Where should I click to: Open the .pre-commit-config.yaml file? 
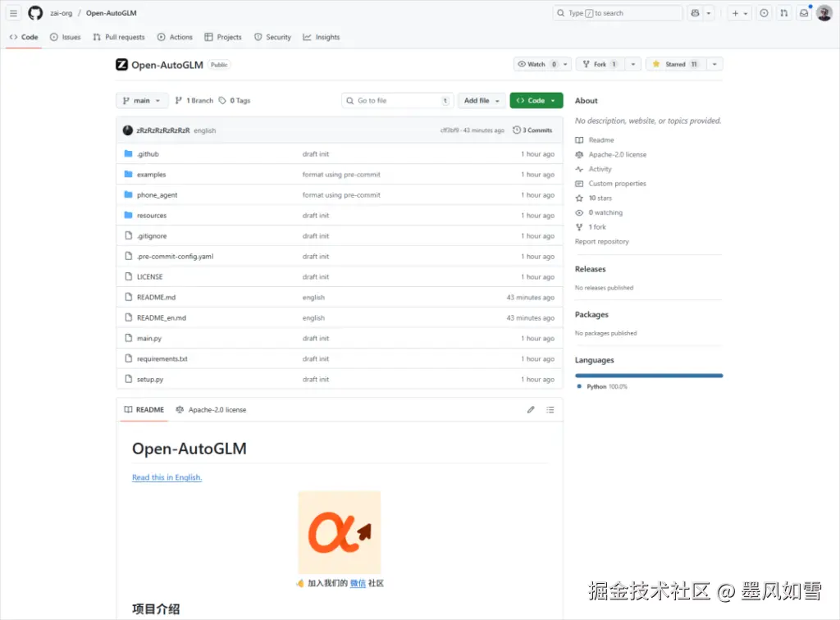[x=176, y=257]
